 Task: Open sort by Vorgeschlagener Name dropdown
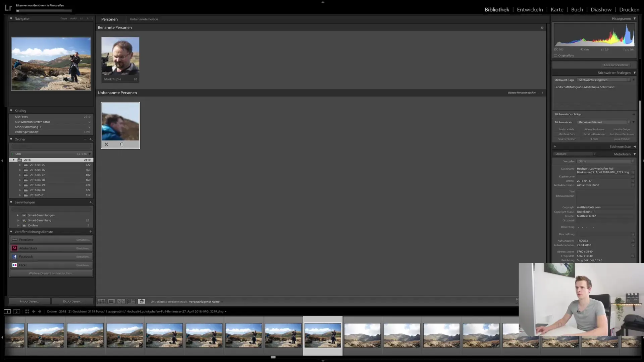click(206, 302)
